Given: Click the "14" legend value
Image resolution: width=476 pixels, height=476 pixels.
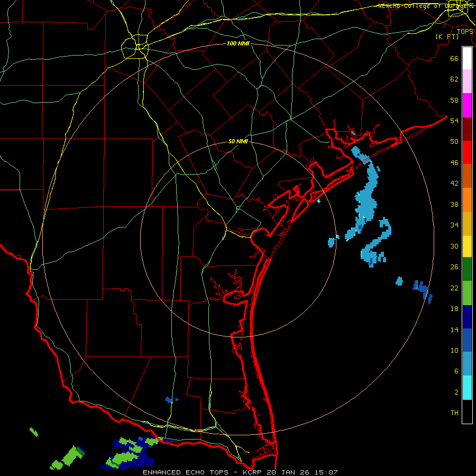Looking at the screenshot, I should tap(454, 329).
